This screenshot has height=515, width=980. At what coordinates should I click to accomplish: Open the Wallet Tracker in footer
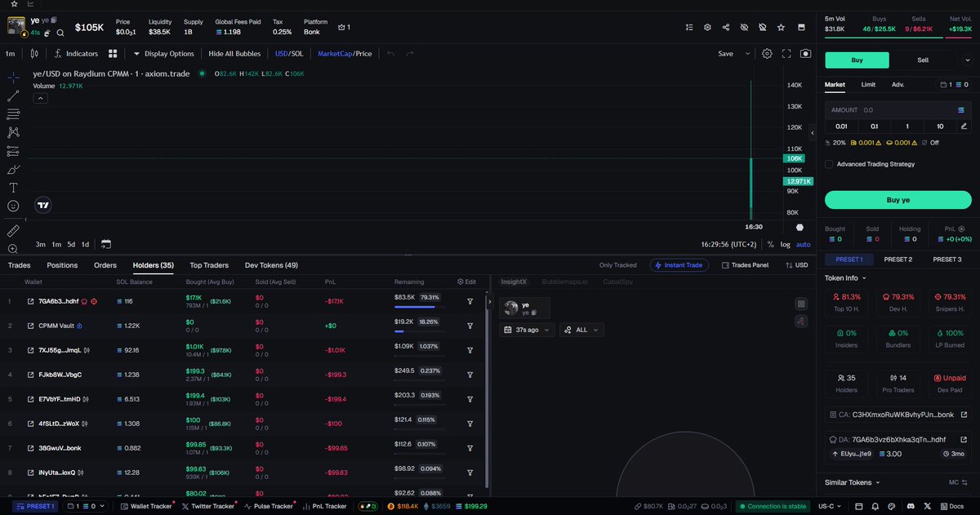pos(146,506)
